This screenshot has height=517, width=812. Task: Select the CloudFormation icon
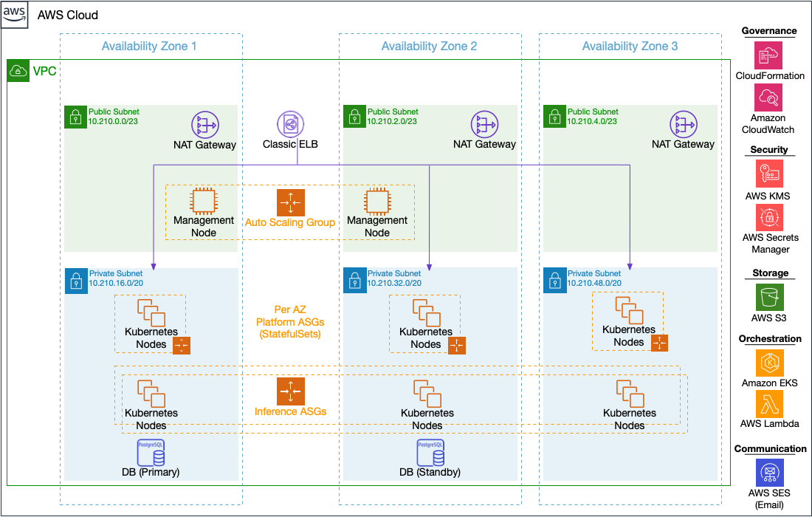click(768, 55)
